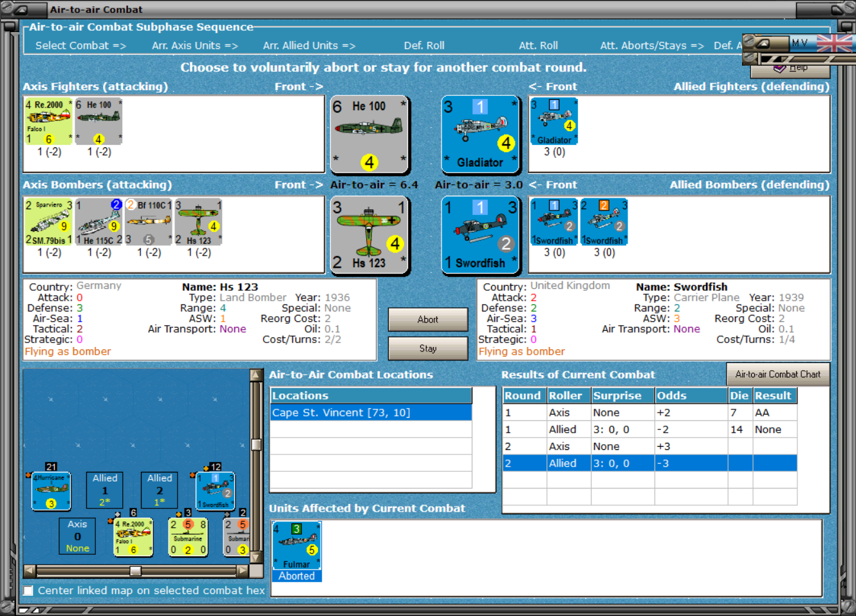Click the Swordfish counter on the linked map
Image resolution: width=856 pixels, height=616 pixels.
coord(215,491)
